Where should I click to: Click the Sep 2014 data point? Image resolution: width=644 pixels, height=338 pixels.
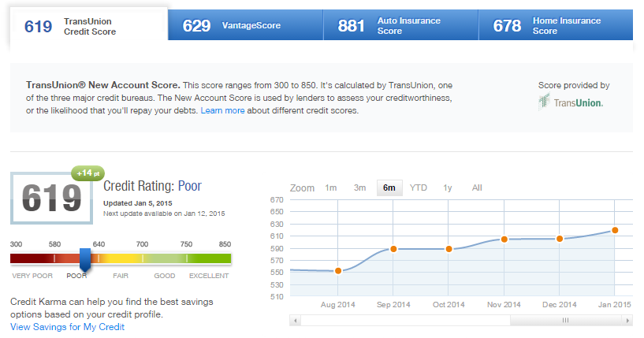(x=393, y=249)
